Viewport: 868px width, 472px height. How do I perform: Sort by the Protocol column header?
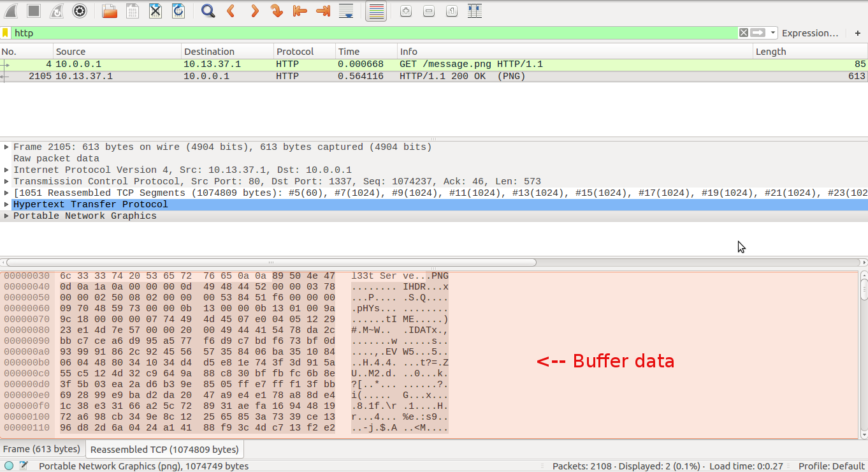[305, 52]
